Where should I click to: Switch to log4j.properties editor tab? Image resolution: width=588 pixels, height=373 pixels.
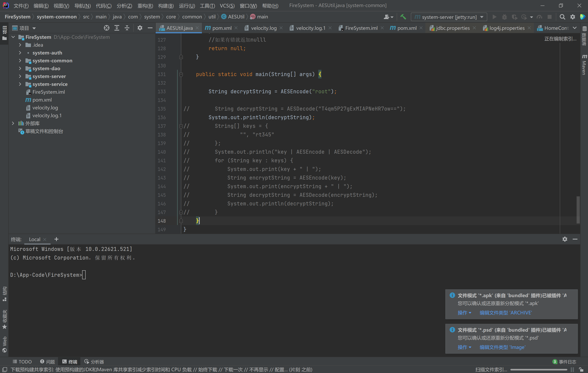[x=507, y=28]
